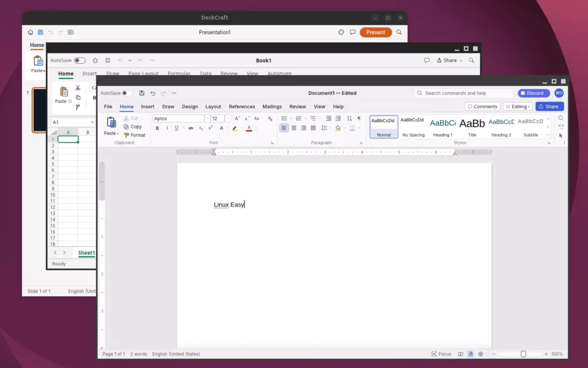Screen dimensions: 588x368
Task: Click the Format painter in the Clipboard group
Action: click(x=134, y=135)
